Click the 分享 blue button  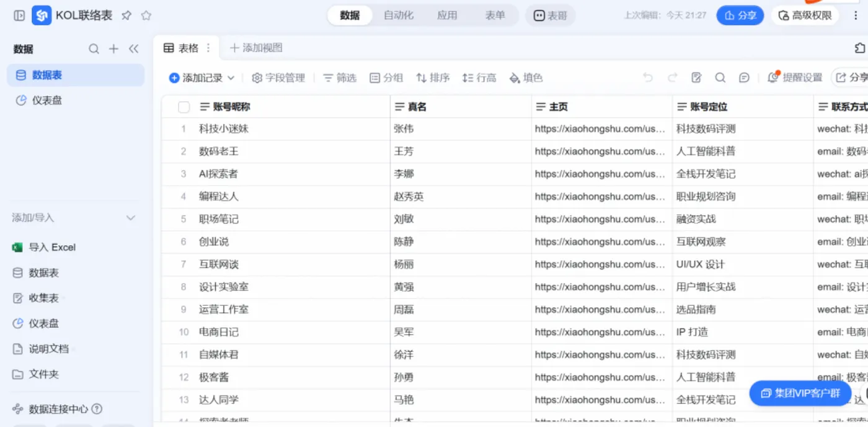tap(740, 16)
